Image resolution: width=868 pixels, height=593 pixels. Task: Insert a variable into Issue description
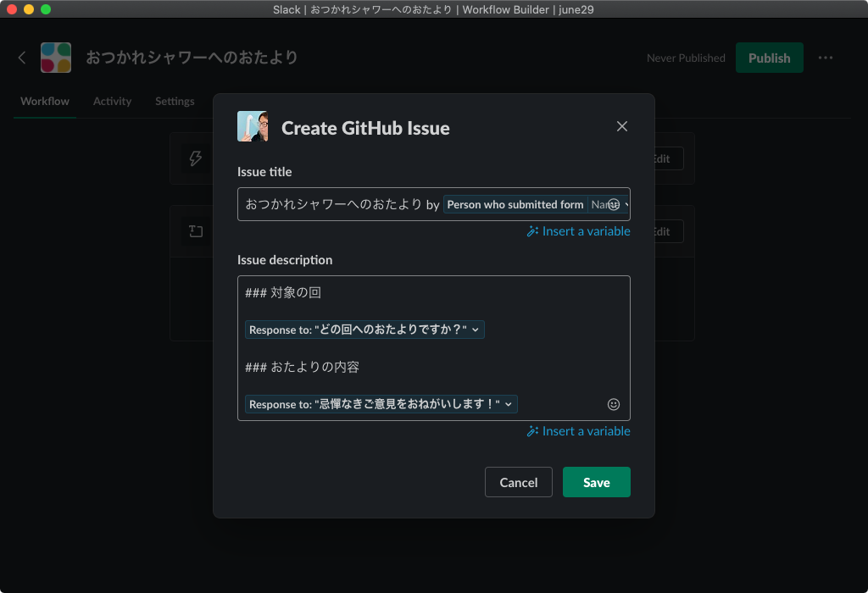pyautogui.click(x=578, y=431)
